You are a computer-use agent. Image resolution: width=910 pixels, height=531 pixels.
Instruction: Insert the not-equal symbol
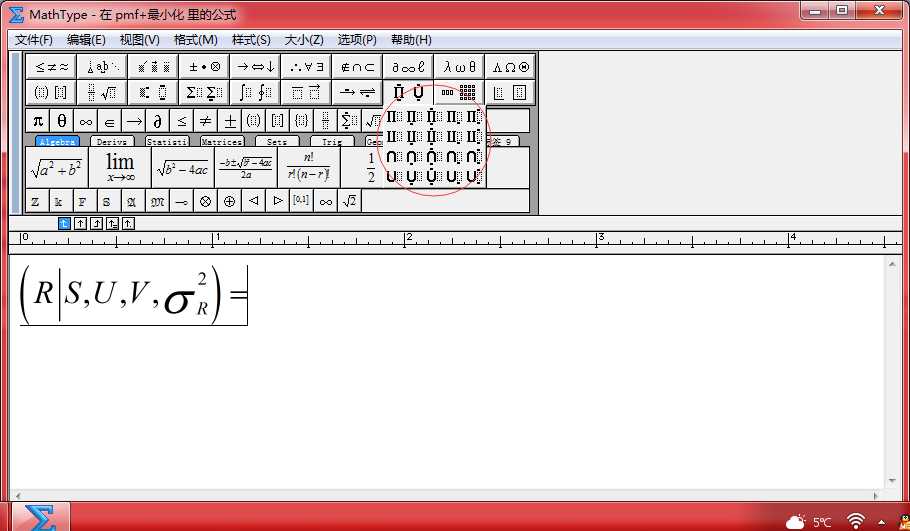coord(205,121)
